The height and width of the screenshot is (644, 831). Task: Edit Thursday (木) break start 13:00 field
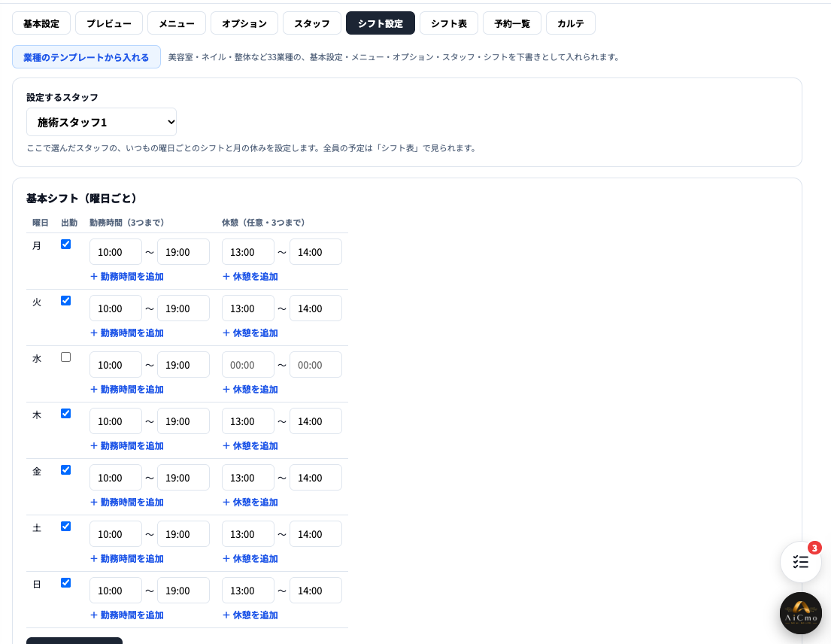tap(248, 421)
